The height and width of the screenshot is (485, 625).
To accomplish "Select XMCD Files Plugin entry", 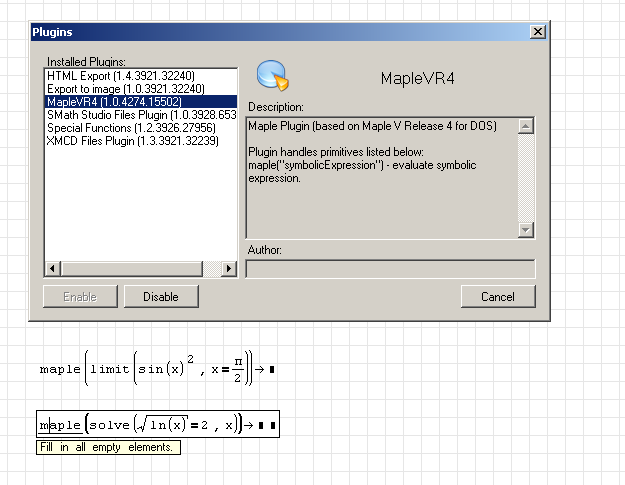I will 132,141.
